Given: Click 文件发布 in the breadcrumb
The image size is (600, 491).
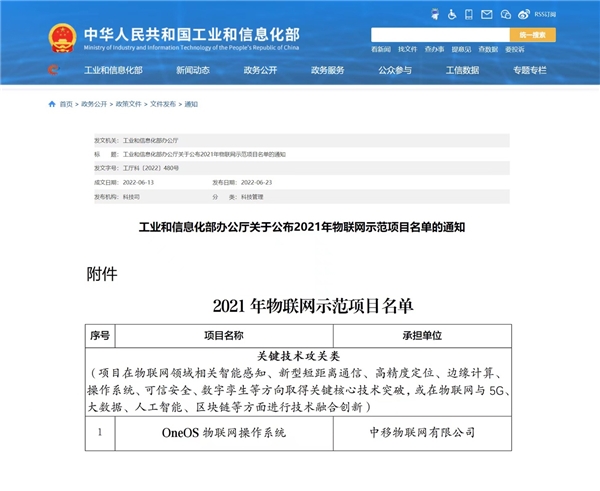Looking at the screenshot, I should [163, 104].
